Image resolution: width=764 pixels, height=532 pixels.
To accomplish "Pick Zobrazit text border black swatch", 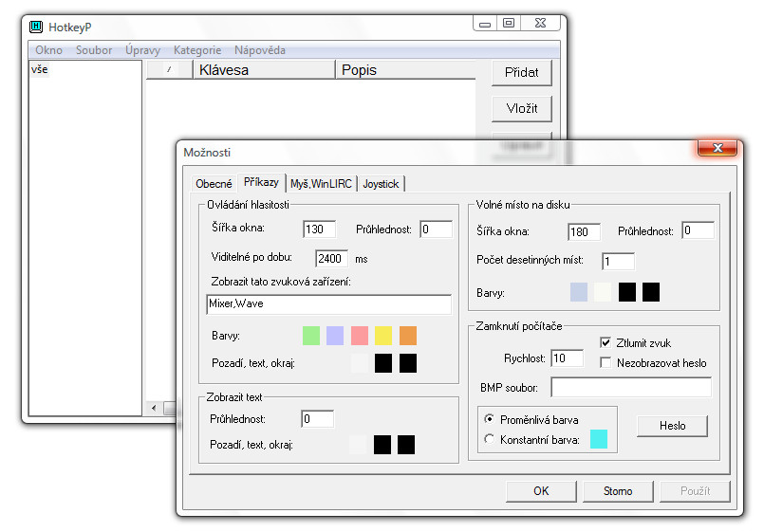I will 406,445.
